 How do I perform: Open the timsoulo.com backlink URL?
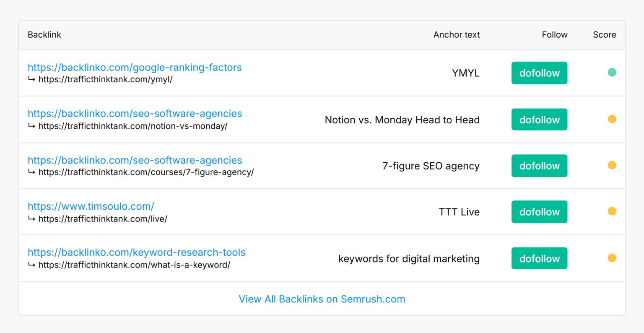coord(91,206)
